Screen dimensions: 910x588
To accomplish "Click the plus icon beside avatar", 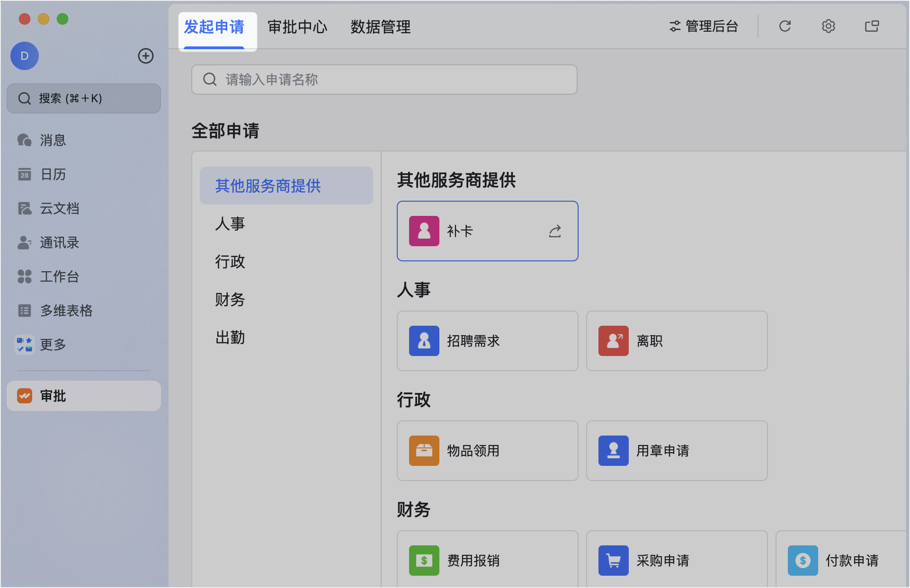I will (x=145, y=56).
